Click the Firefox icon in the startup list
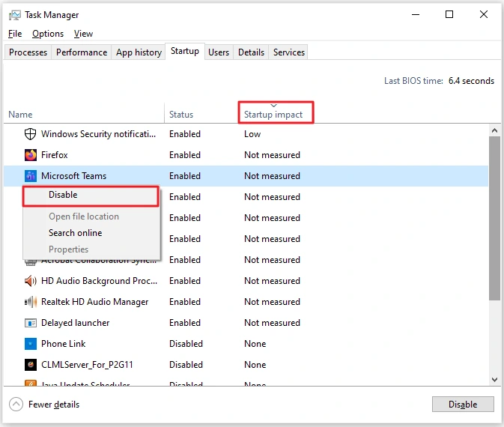The height and width of the screenshot is (427, 504). tap(31, 155)
